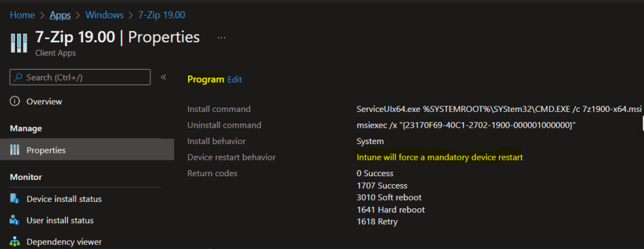Click the 7-Zip 19.00 breadcrumb

tap(162, 15)
